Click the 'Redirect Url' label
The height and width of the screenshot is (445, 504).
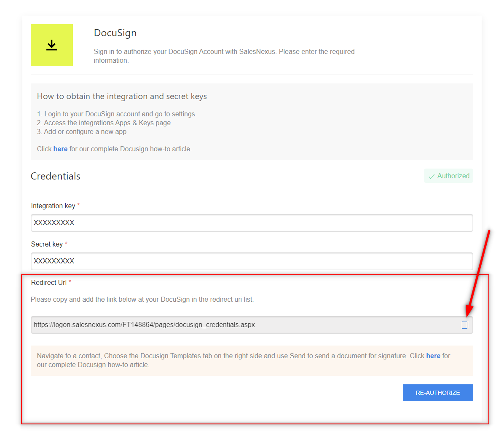pyautogui.click(x=49, y=283)
